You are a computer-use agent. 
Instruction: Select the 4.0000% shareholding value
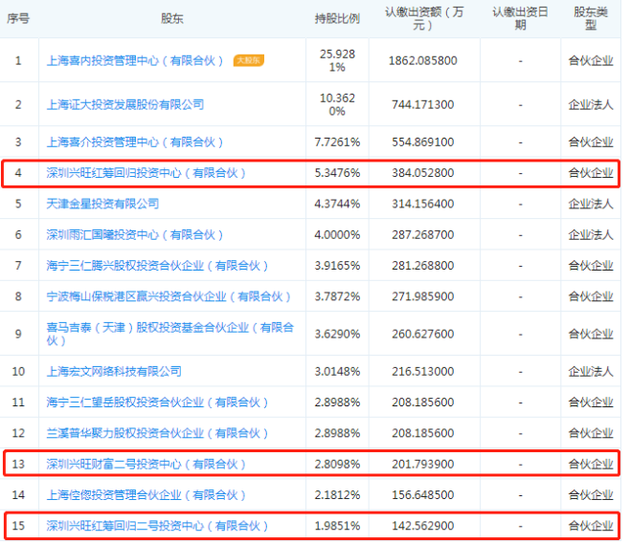[337, 235]
